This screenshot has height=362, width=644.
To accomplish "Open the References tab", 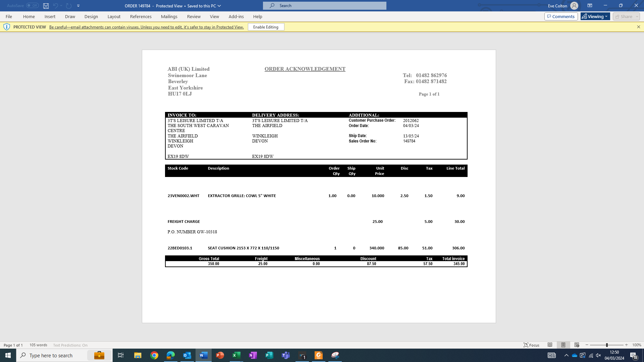I will (141, 16).
